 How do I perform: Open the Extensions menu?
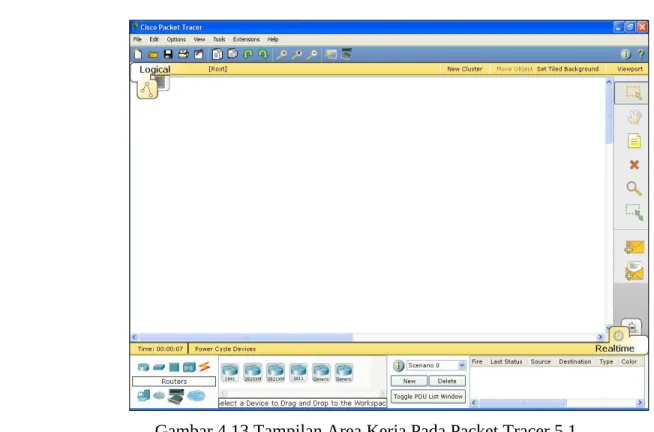[246, 39]
